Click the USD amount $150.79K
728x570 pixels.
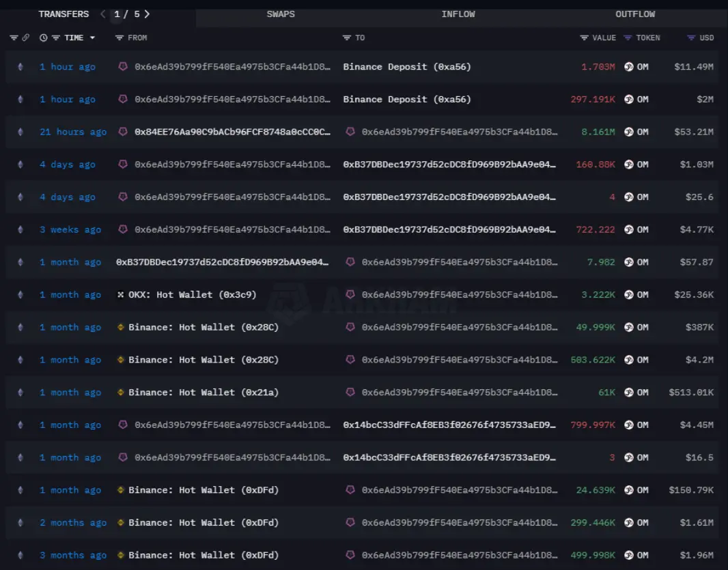point(691,490)
